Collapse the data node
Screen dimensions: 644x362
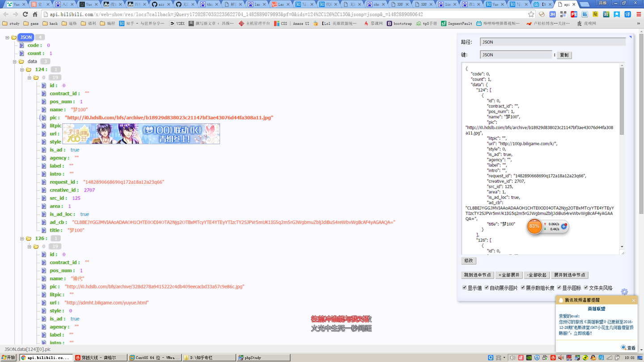coord(15,62)
